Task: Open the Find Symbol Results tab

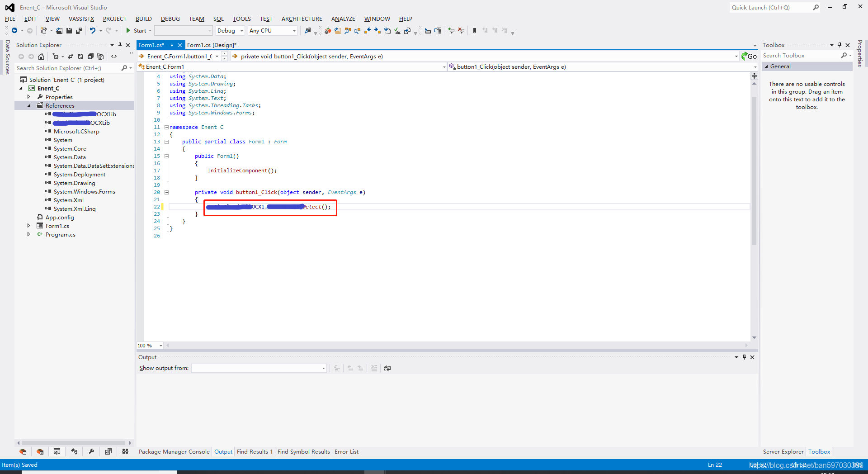Action: coord(304,451)
